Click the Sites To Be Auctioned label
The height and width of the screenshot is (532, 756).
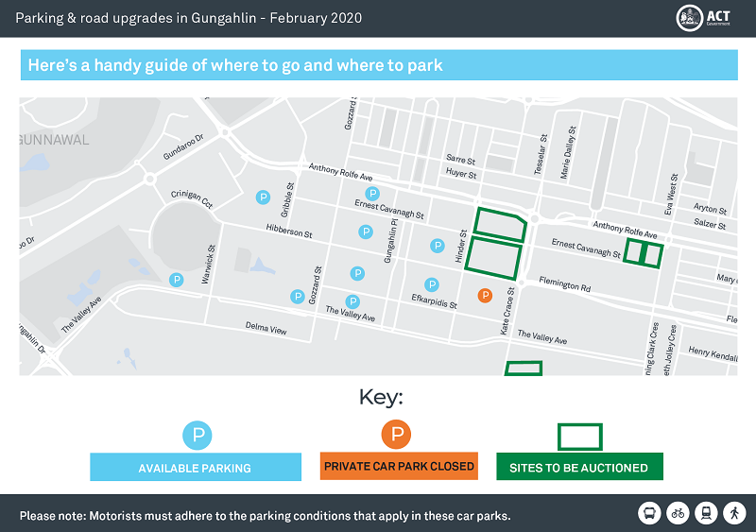tap(579, 467)
